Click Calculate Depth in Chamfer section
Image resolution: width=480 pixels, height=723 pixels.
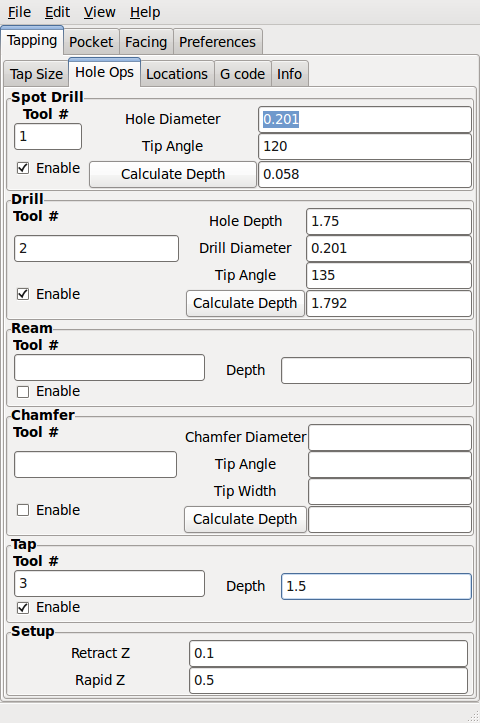point(245,519)
